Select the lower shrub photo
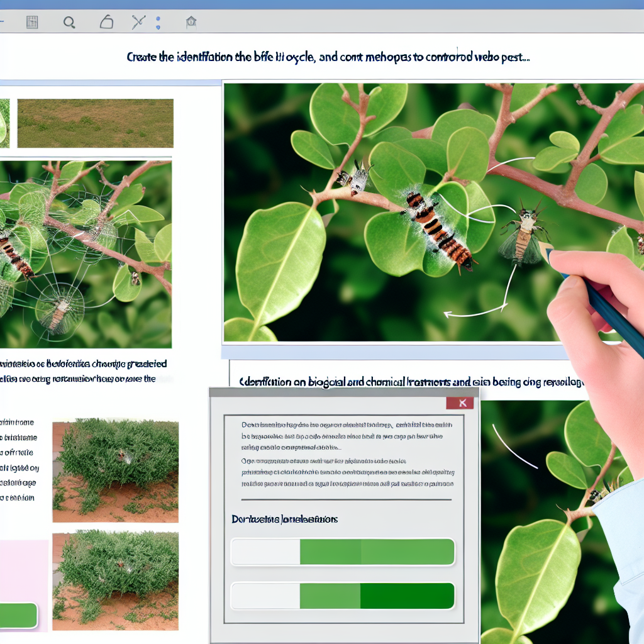Image resolution: width=644 pixels, height=644 pixels. [115, 582]
